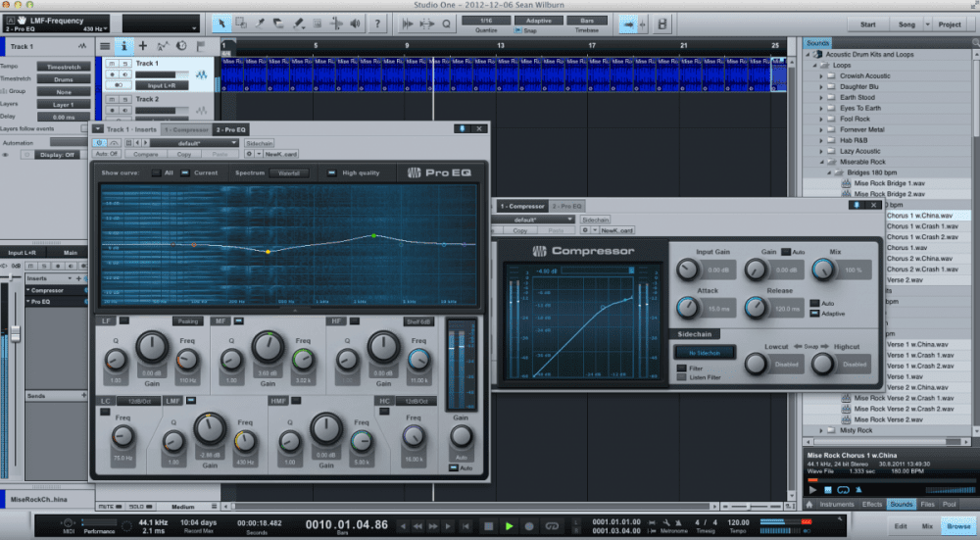980x540 pixels.
Task: Toggle Adaptive release in the Compressor
Action: pos(815,314)
